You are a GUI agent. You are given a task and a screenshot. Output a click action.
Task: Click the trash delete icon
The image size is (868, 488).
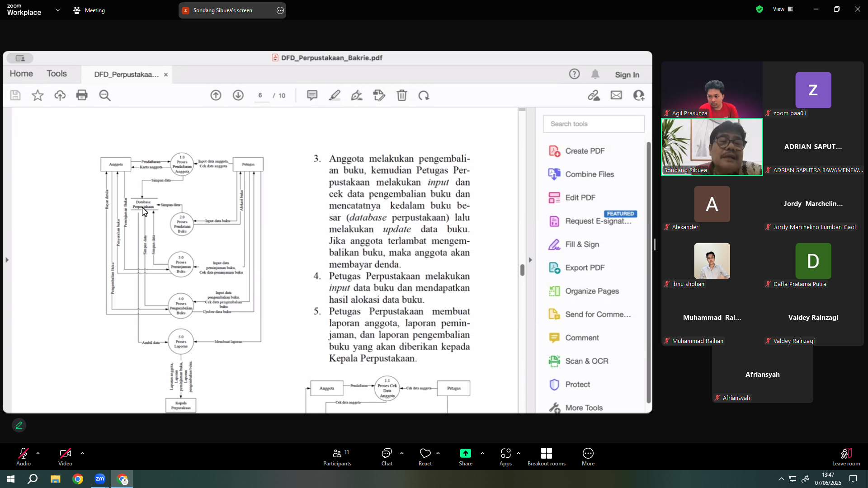point(402,95)
